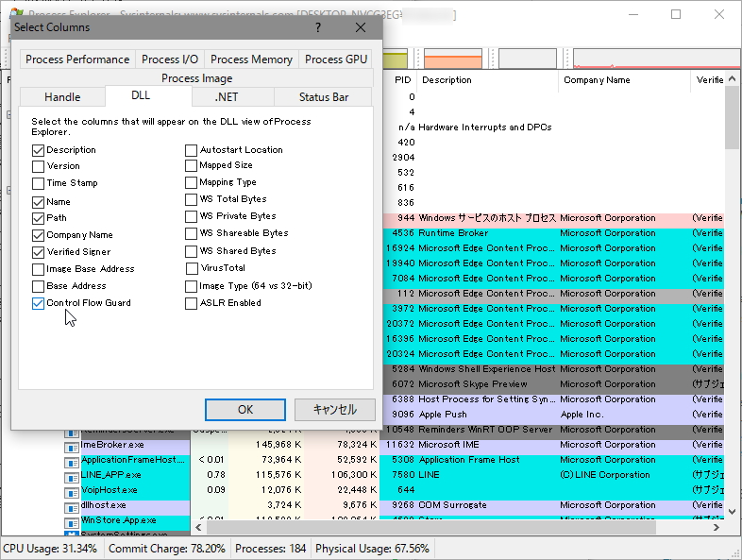This screenshot has height=560, width=742.
Task: Maximize the Process Explorer window
Action: pyautogui.click(x=676, y=14)
